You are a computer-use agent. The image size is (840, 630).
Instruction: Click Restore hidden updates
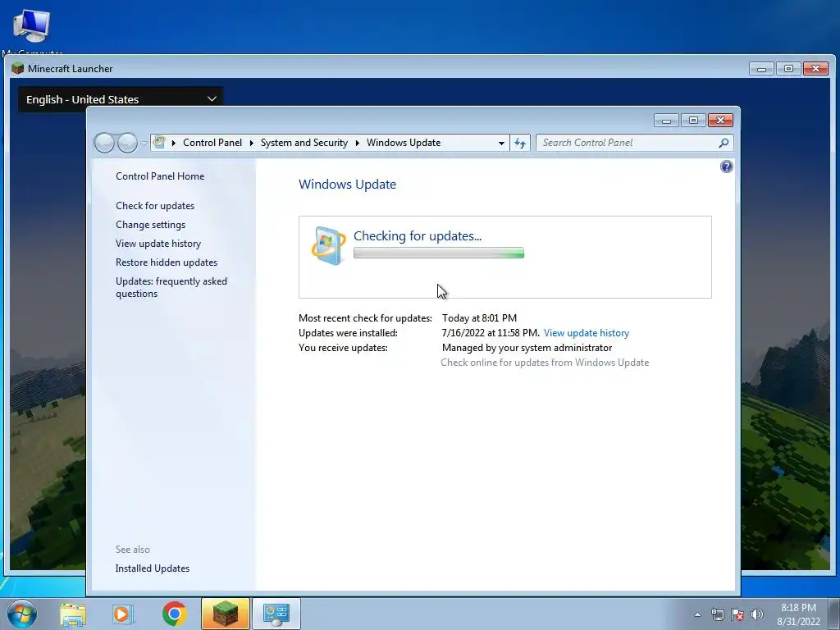(166, 262)
